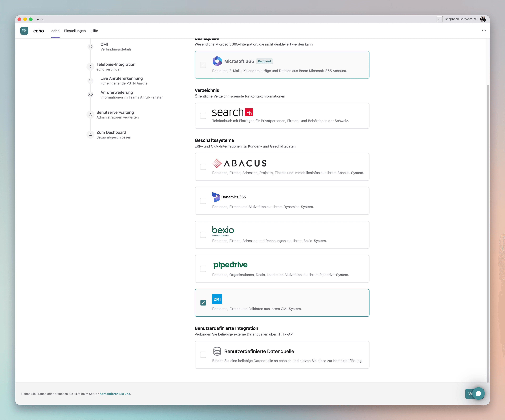The height and width of the screenshot is (420, 505).
Task: Click the bexio logo
Action: [223, 231]
